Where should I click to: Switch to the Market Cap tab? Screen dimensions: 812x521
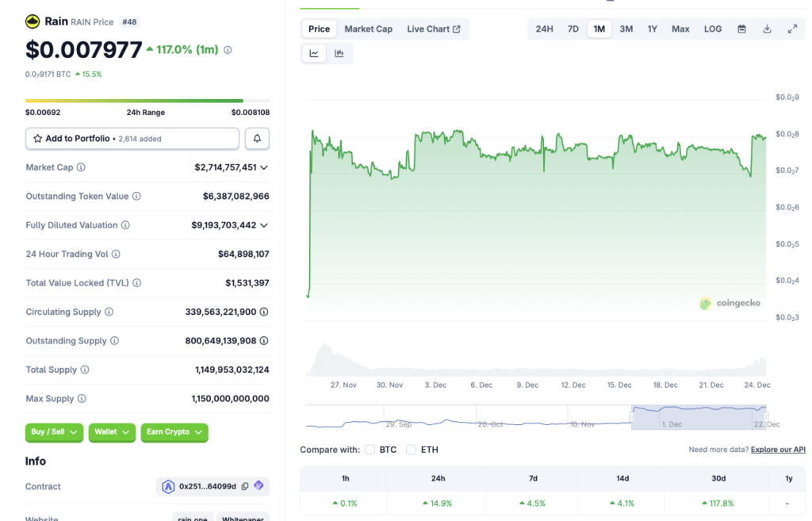tap(368, 29)
